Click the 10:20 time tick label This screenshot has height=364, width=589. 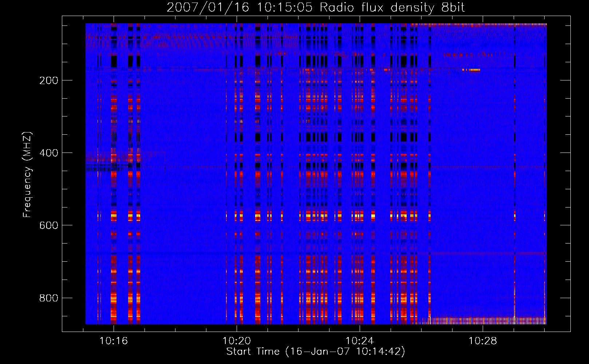[x=237, y=341]
